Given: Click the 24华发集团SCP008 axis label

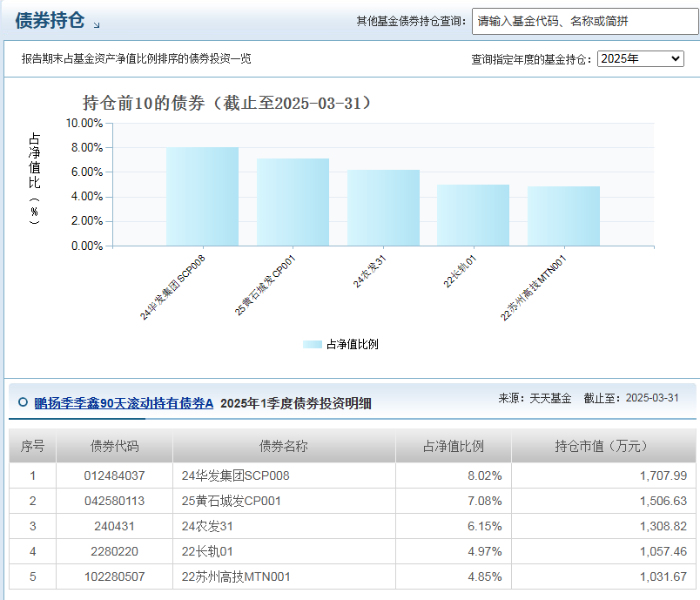Looking at the screenshot, I should [x=172, y=287].
